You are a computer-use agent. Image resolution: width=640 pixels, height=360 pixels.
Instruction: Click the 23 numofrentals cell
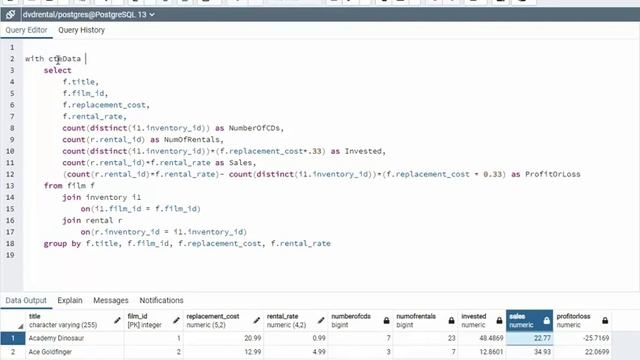pyautogui.click(x=425, y=338)
